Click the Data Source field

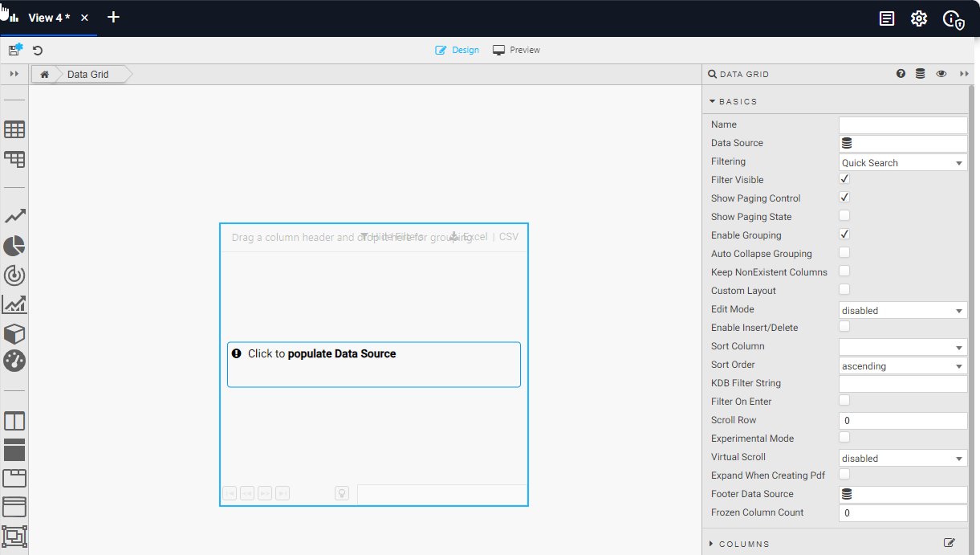click(x=903, y=143)
